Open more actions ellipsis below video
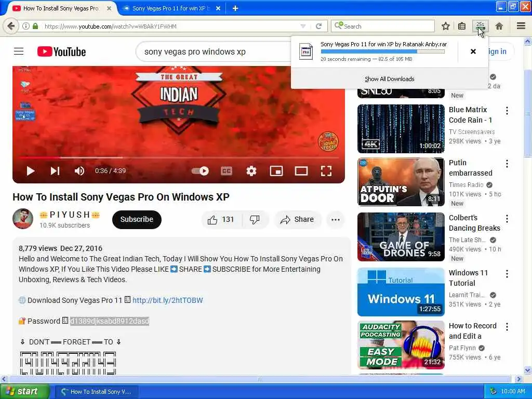532x399 pixels. pyautogui.click(x=336, y=220)
